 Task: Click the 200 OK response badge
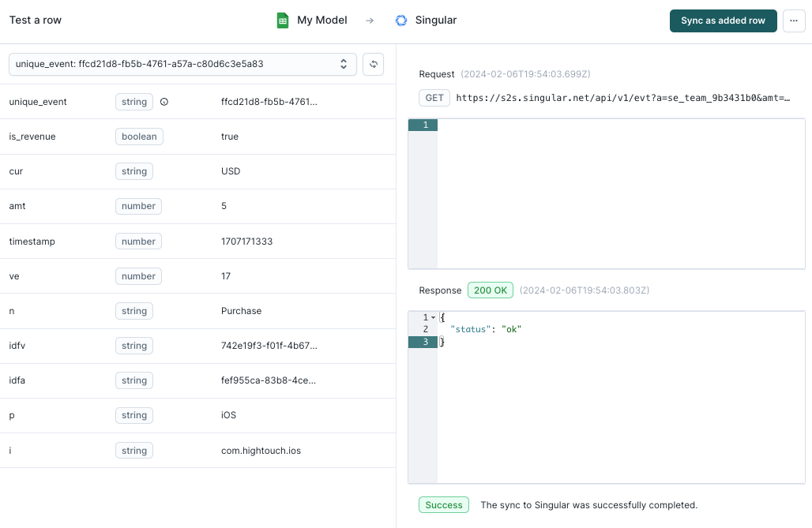tap(490, 290)
